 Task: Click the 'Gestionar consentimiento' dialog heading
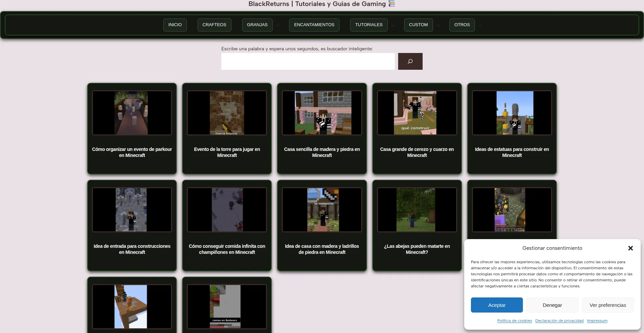[x=552, y=248]
